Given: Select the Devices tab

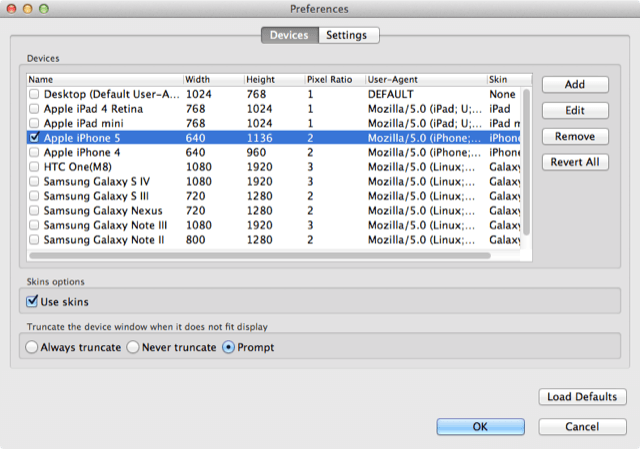Looking at the screenshot, I should 289,35.
